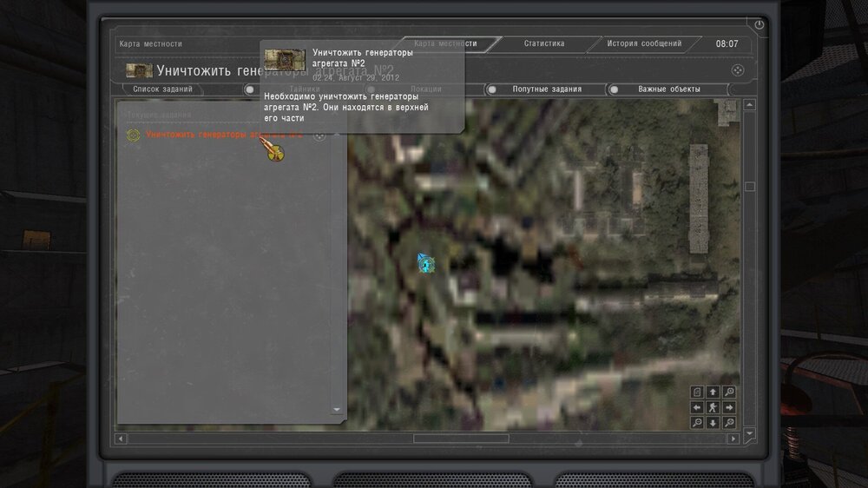
Task: Click the map scrollbar up arrow
Action: 750,106
